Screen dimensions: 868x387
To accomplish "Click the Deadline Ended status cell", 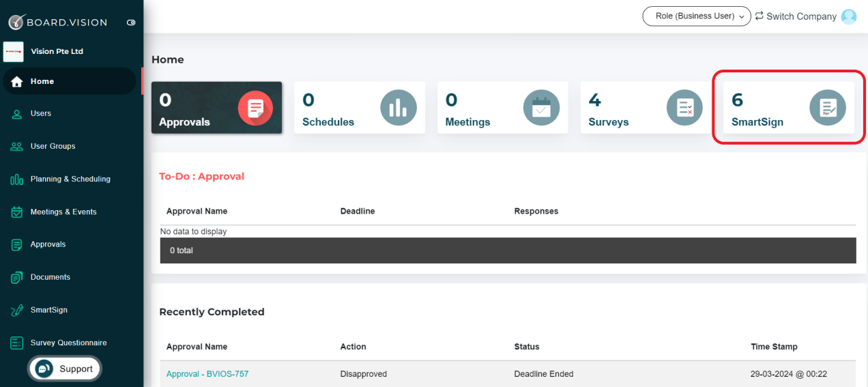I will click(544, 374).
